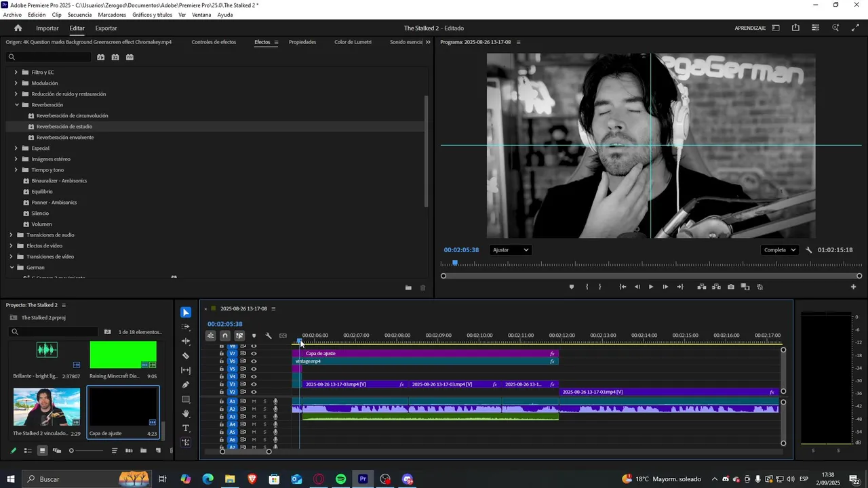Adjust Project panel thumbnail size slider
868x488 pixels.
coord(87,451)
